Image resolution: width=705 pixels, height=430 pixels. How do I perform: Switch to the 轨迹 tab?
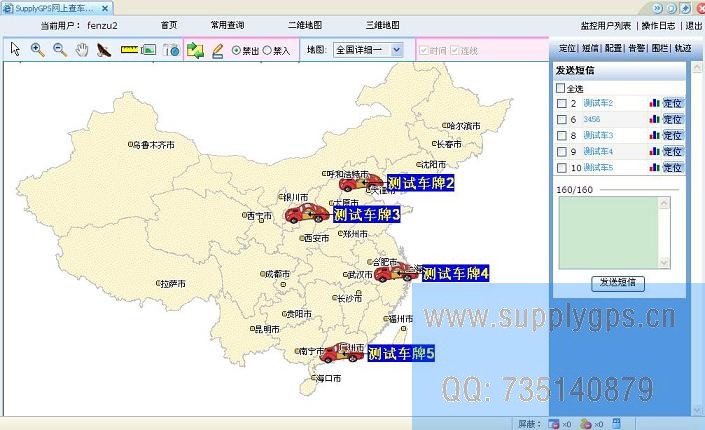click(683, 48)
